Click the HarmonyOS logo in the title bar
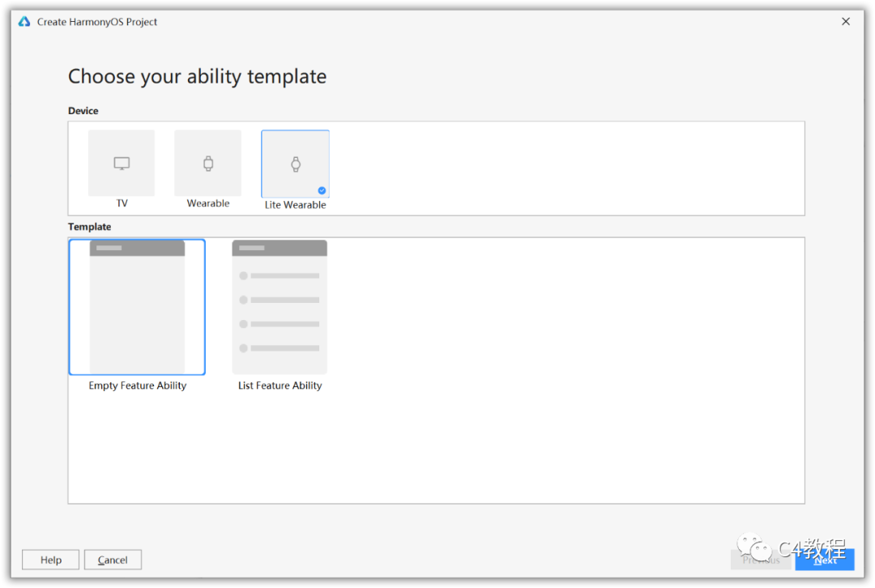875x588 pixels. (24, 21)
